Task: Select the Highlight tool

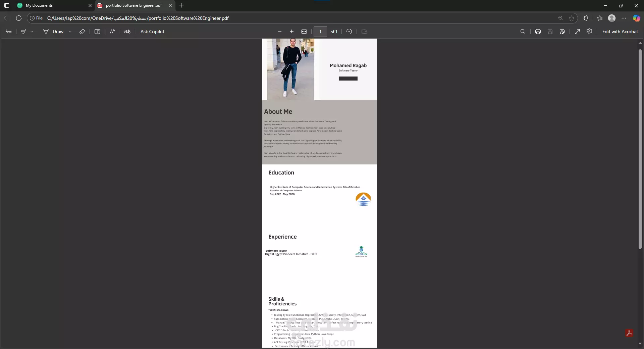Action: coord(23,32)
